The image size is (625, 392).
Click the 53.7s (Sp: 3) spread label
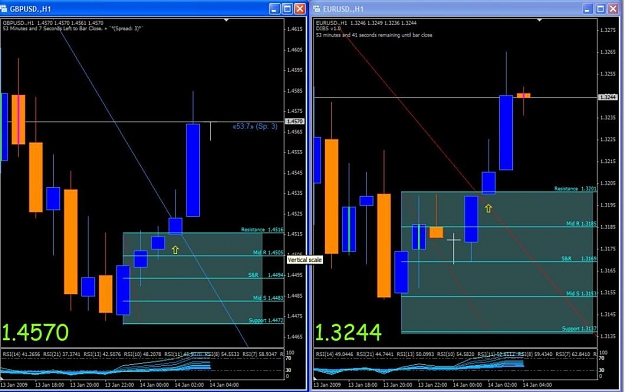click(255, 126)
